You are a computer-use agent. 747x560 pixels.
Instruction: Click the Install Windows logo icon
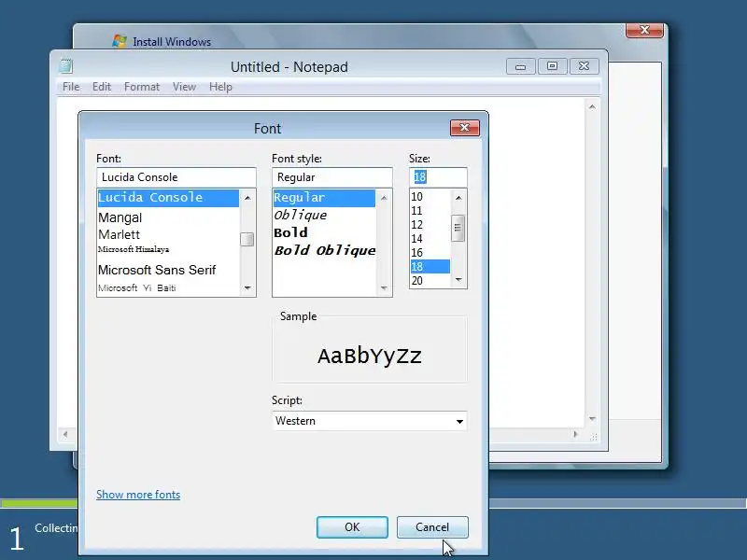tap(120, 41)
